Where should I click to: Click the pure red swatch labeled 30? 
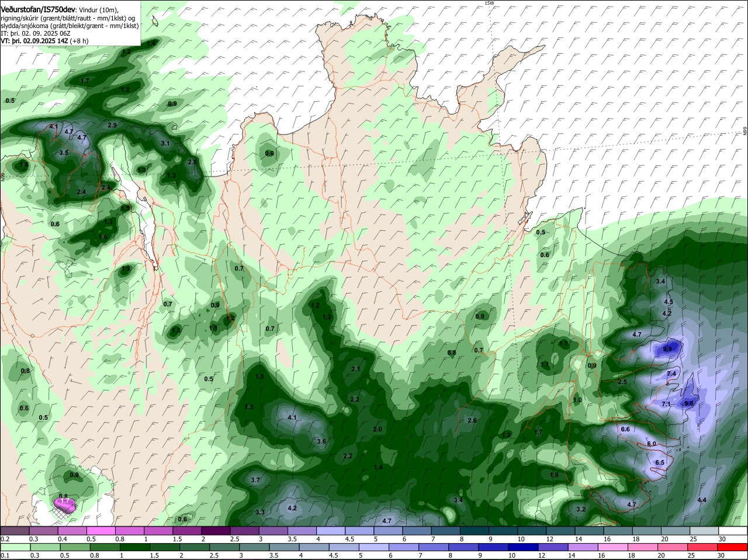(733, 547)
